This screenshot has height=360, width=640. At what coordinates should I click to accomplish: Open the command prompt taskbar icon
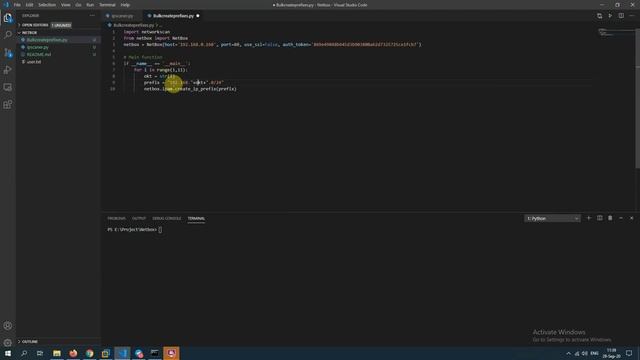pyautogui.click(x=155, y=353)
